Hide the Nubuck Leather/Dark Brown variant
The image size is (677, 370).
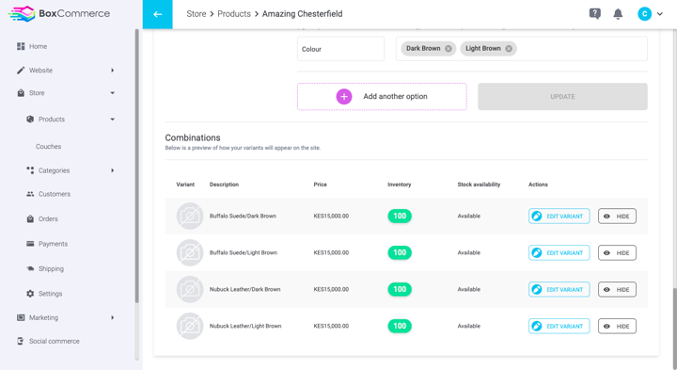(617, 289)
